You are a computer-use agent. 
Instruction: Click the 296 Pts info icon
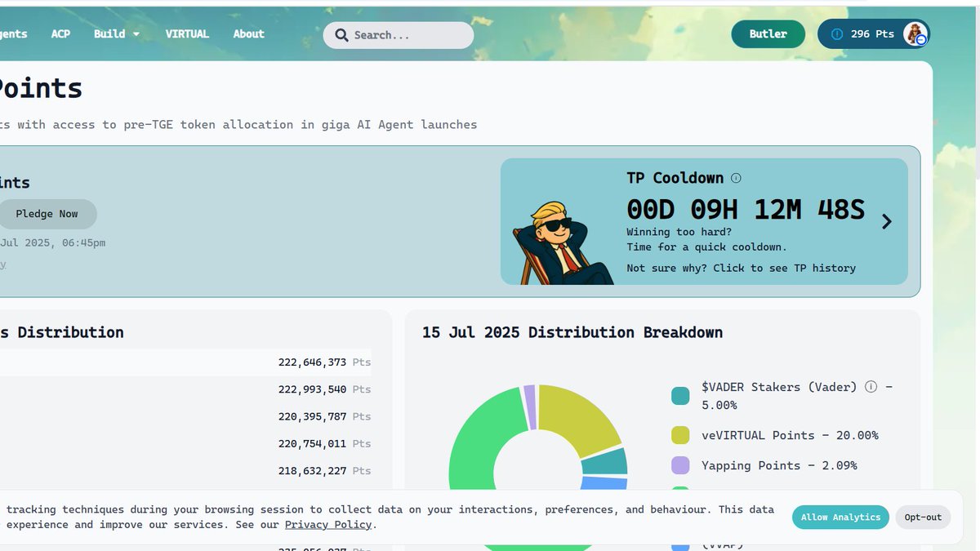click(x=836, y=34)
